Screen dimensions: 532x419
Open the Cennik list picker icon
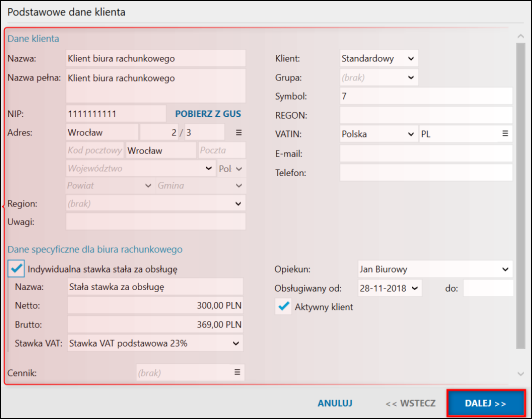click(237, 372)
